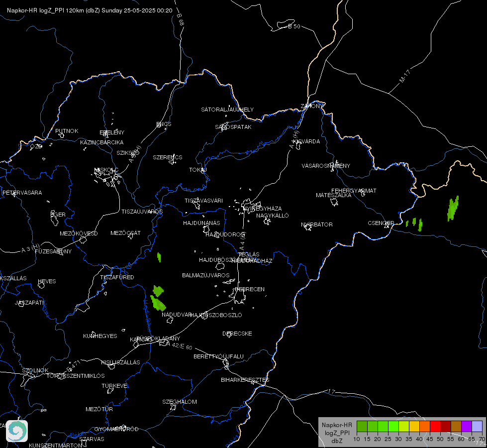Click the KISVÁRDA label

tap(306, 141)
